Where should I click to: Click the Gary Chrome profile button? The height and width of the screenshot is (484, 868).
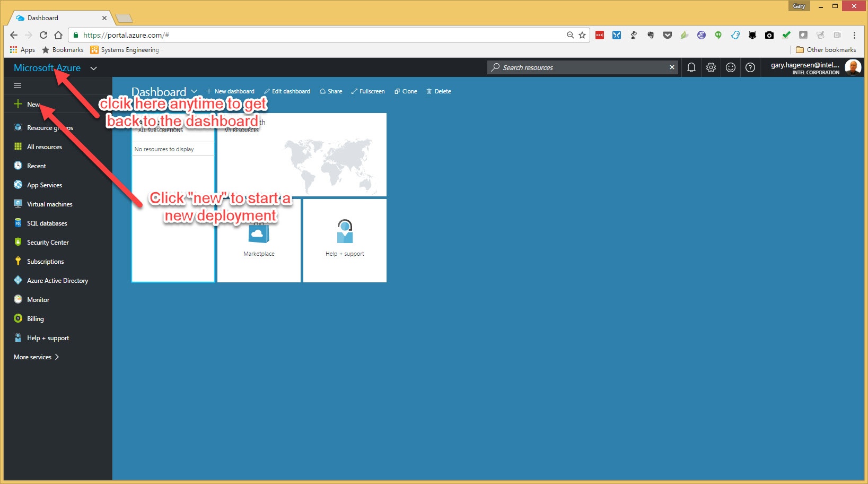pos(799,6)
